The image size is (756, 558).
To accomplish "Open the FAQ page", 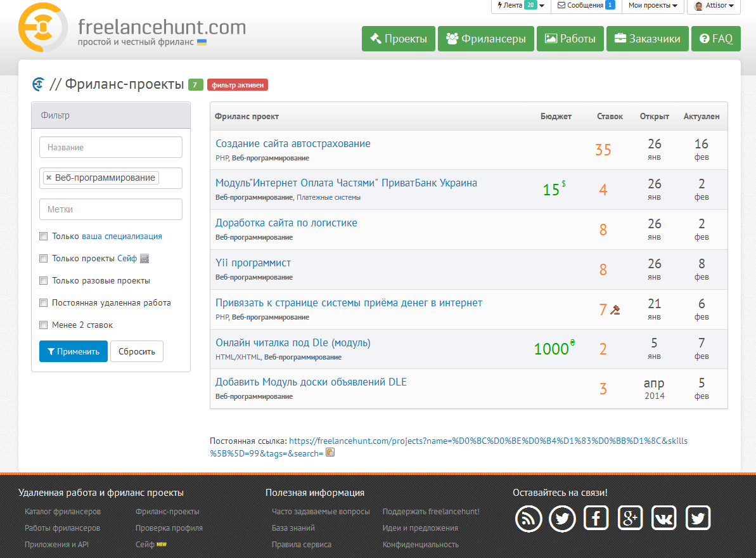I will (x=715, y=39).
